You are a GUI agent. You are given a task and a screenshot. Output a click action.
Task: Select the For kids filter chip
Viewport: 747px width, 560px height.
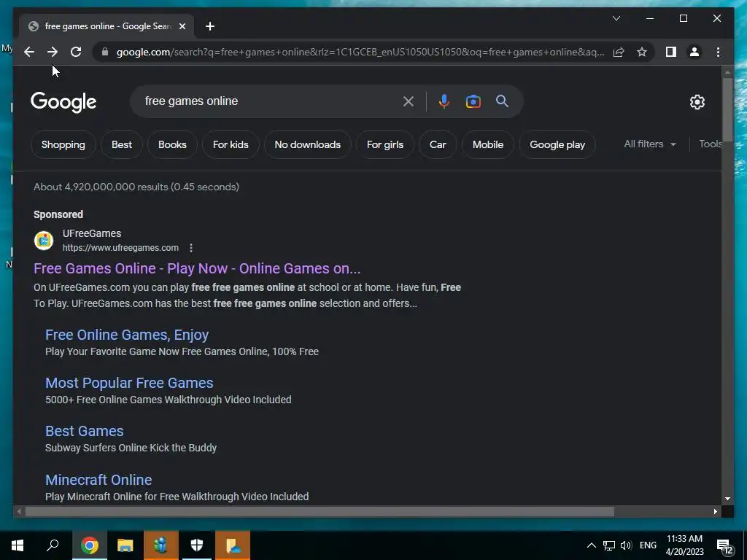point(231,144)
